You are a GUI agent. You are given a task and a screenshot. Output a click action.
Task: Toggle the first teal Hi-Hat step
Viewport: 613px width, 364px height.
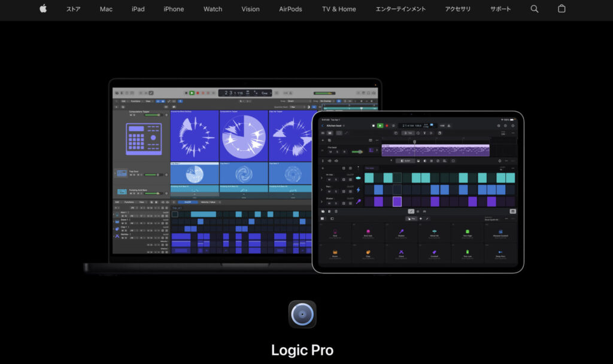tap(369, 178)
